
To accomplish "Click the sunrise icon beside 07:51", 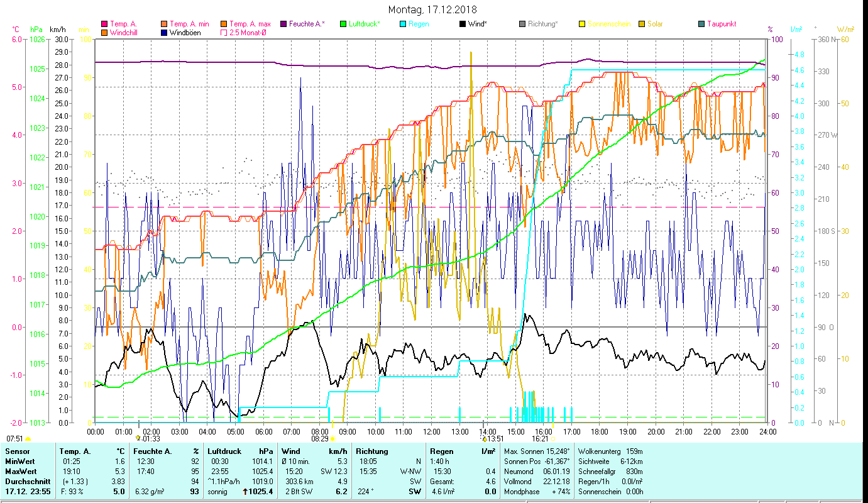I will [x=28, y=439].
